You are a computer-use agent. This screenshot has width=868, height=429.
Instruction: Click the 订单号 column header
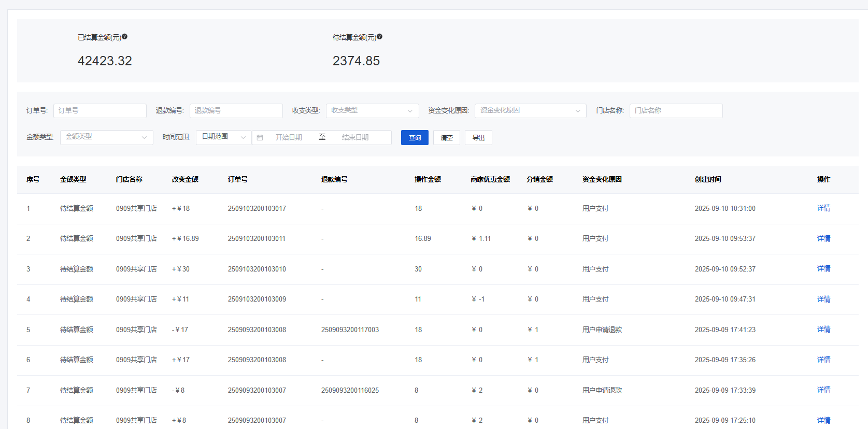pos(238,179)
